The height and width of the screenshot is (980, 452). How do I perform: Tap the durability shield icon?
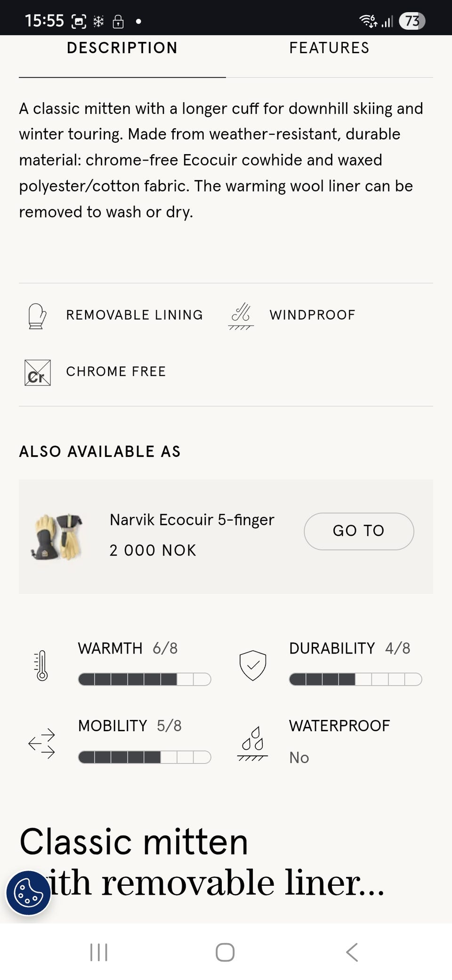coord(253,665)
